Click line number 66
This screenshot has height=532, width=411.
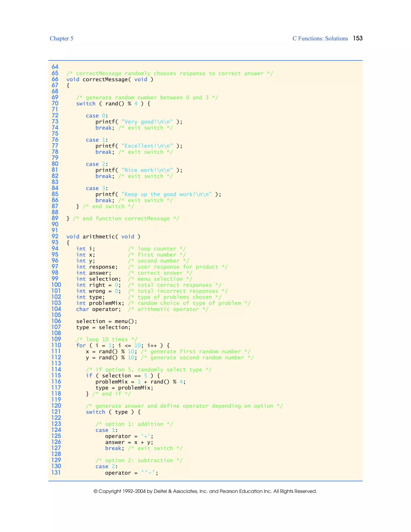pos(55,79)
